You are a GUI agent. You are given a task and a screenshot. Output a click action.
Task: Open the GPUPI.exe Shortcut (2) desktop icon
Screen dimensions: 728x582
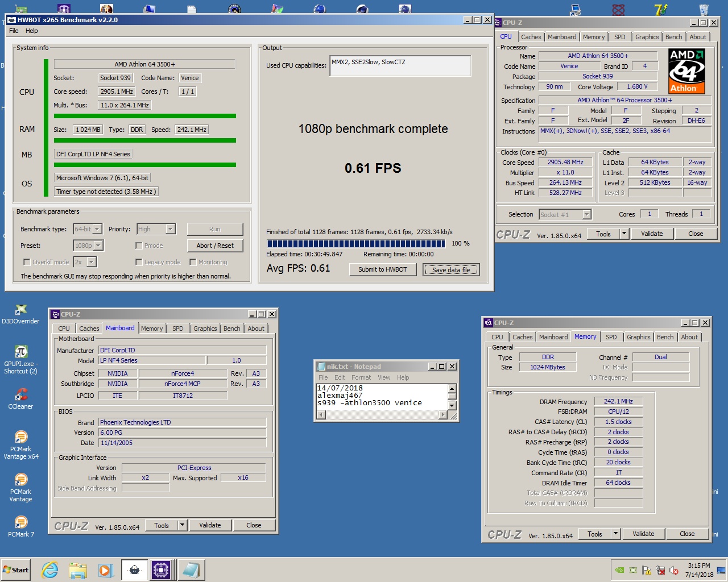21,359
